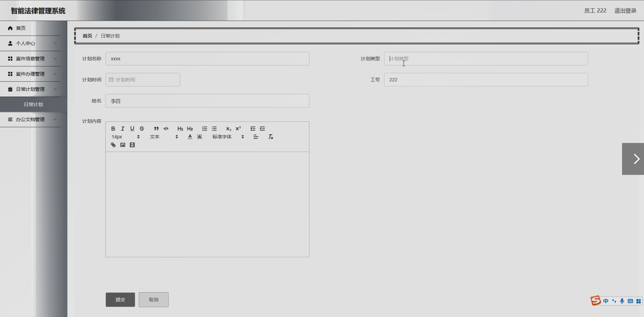Click the 提交 submit button
The height and width of the screenshot is (317, 644).
coord(120,300)
